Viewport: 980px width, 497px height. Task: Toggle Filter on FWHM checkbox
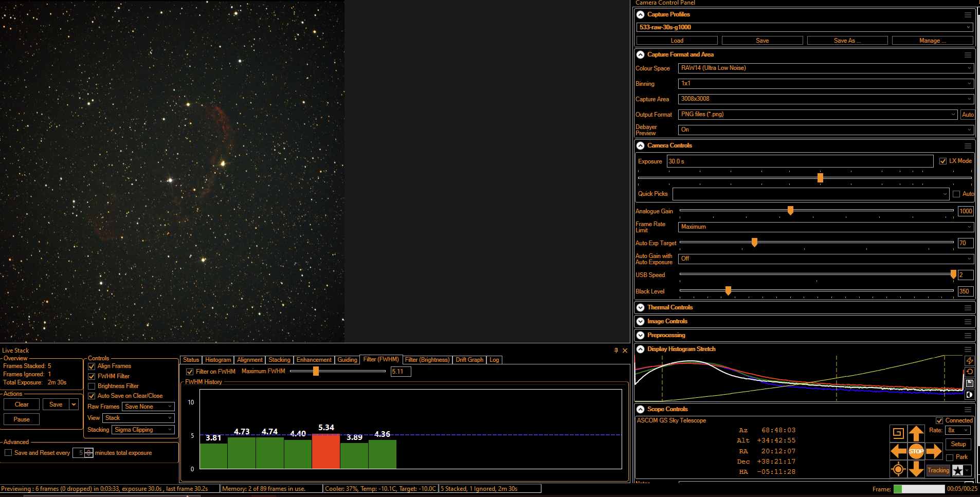point(190,372)
